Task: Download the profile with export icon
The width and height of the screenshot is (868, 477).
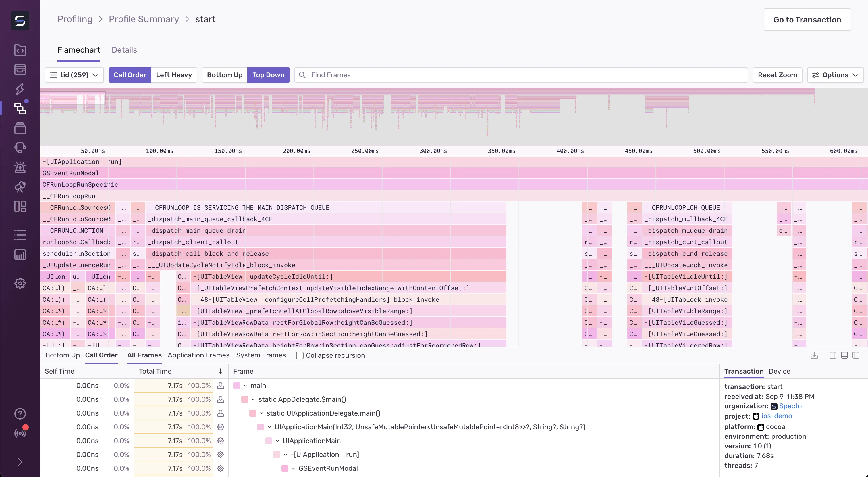Action: 814,355
